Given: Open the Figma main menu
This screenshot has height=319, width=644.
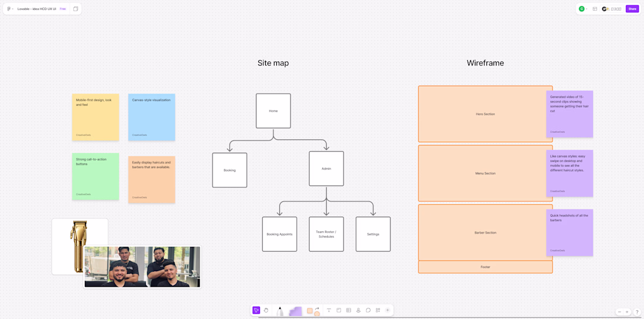Looking at the screenshot, I should [10, 9].
